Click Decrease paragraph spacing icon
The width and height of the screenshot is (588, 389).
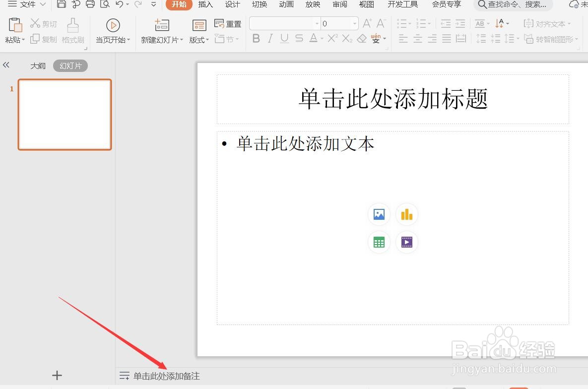[495, 39]
